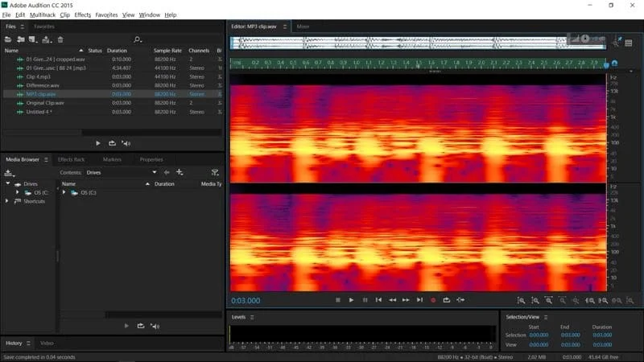
Task: Click the Import File icon in Files panel
Action: tap(21, 39)
